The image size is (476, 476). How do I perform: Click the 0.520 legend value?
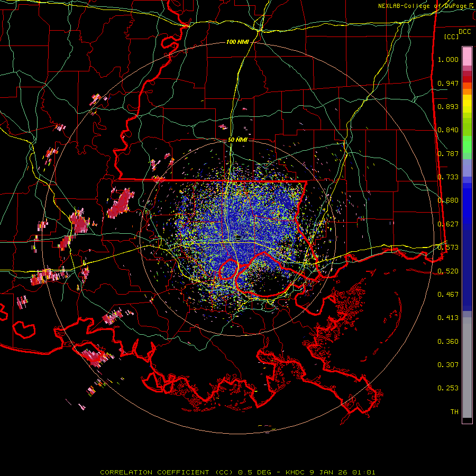click(448, 271)
